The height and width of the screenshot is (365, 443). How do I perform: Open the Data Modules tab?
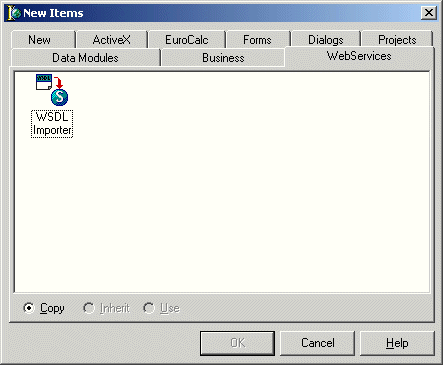tap(85, 58)
